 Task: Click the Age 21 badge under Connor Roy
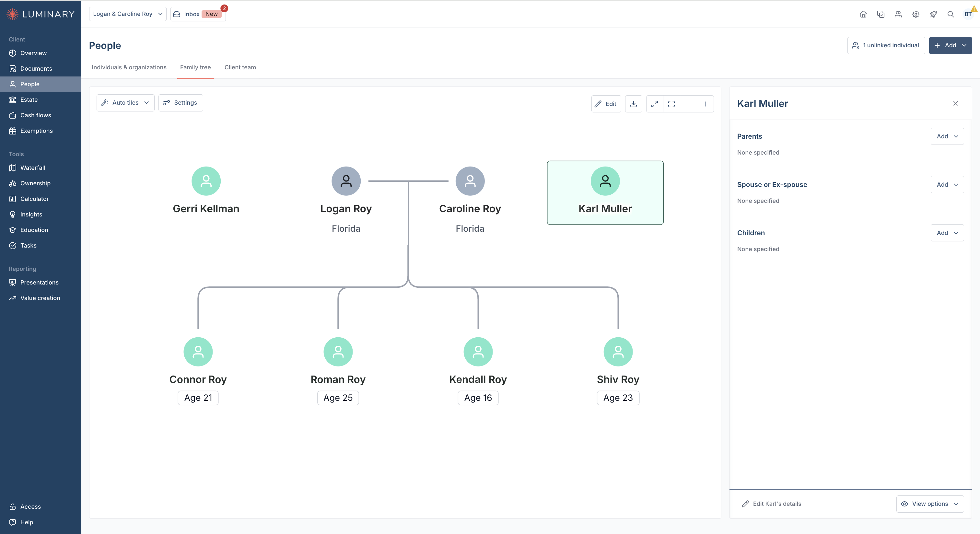[198, 398]
